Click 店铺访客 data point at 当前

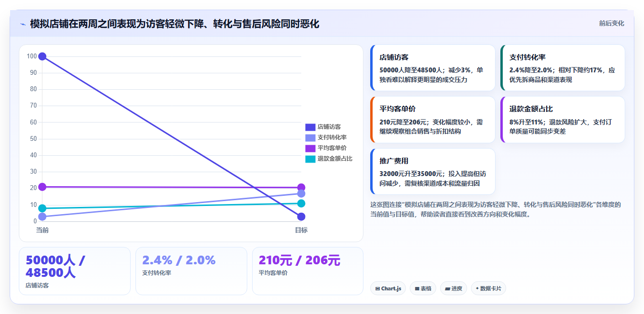click(42, 56)
